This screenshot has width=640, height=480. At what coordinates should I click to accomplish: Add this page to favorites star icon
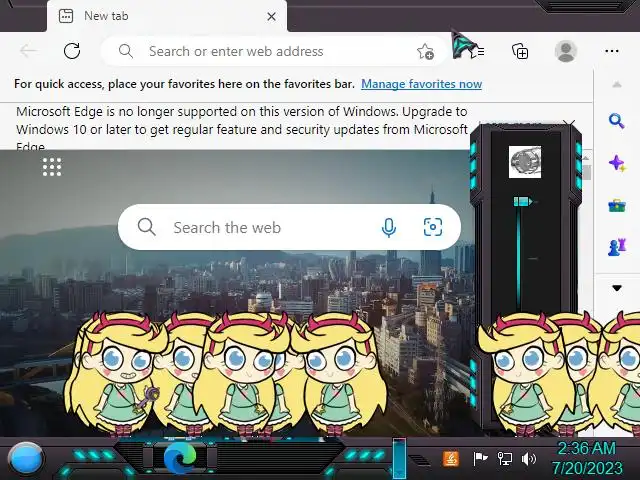tap(425, 52)
